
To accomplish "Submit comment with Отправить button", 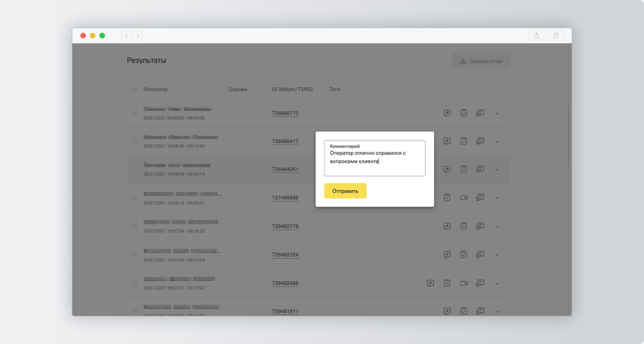I will (345, 191).
